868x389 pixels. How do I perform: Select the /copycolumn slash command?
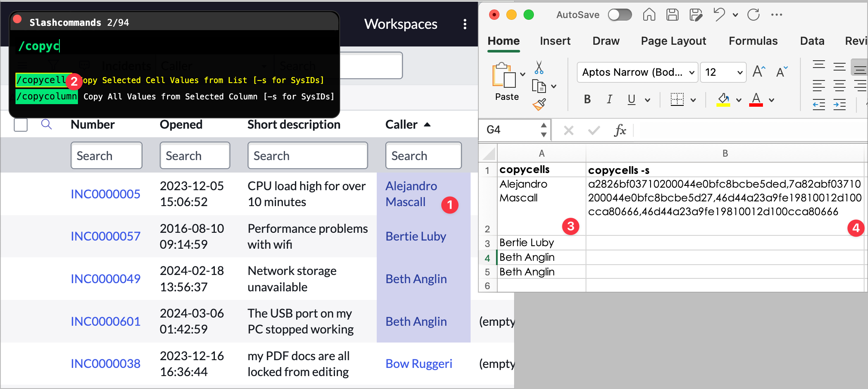click(x=47, y=96)
